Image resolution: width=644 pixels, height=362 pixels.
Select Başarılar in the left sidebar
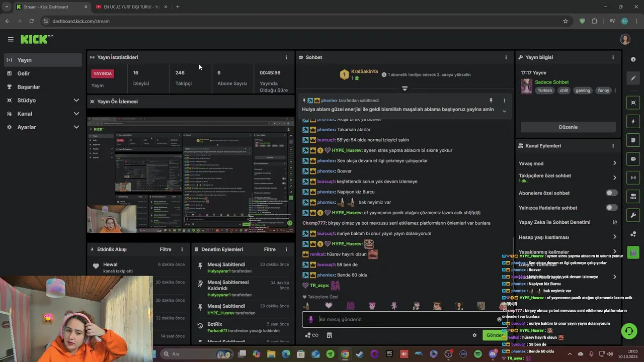point(43,87)
